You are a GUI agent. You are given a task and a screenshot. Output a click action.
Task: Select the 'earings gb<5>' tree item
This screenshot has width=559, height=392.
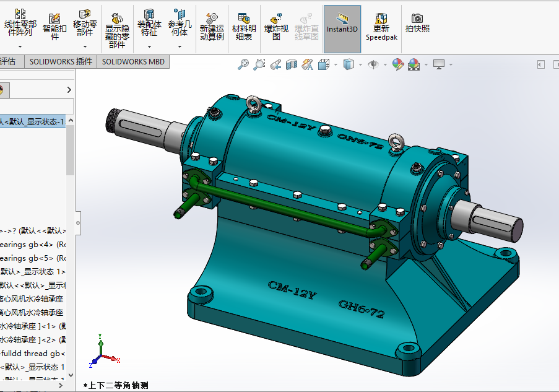tap(33, 258)
